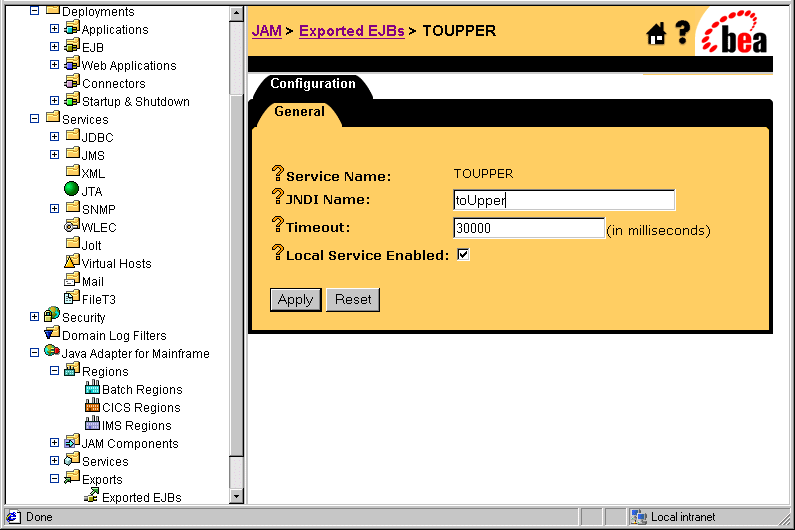Screen dimensions: 795x530
Task: Open help via the question mark icon
Action: [x=683, y=32]
